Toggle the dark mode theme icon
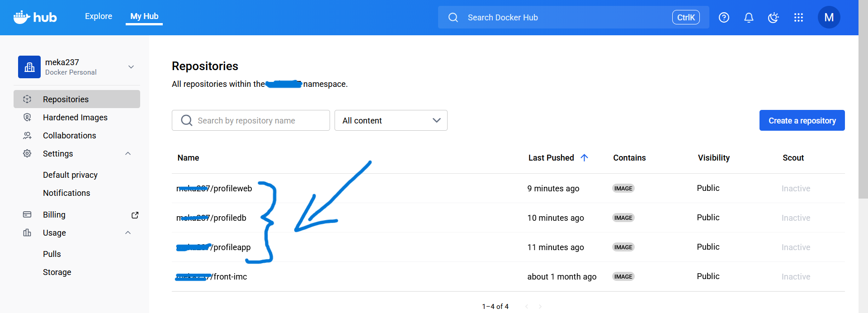868x313 pixels. point(774,18)
